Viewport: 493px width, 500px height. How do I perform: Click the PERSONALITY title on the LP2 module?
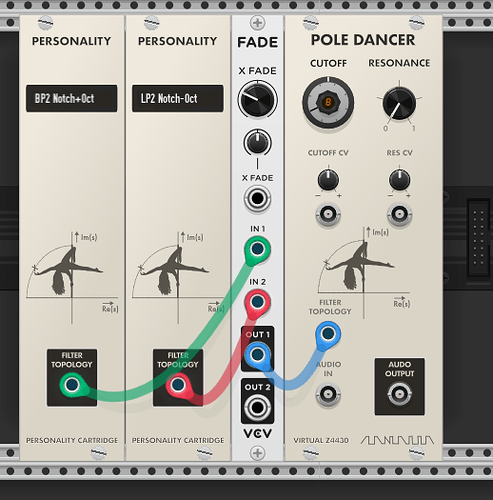[x=178, y=41]
